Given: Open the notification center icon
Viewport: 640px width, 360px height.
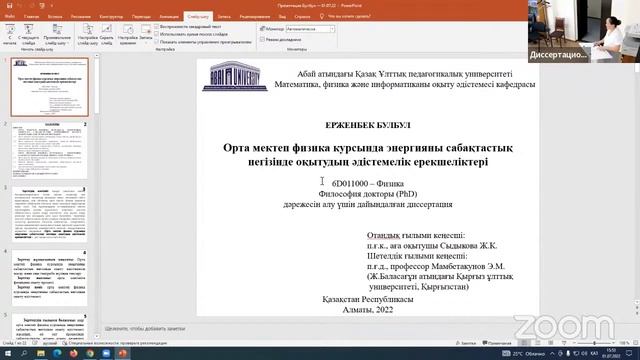Looking at the screenshot, I should [x=629, y=353].
